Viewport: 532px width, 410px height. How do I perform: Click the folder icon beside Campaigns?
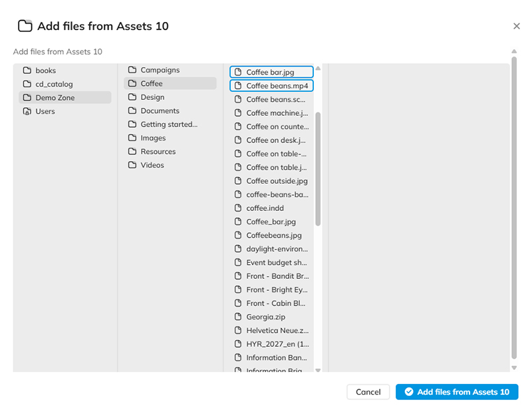pos(132,70)
